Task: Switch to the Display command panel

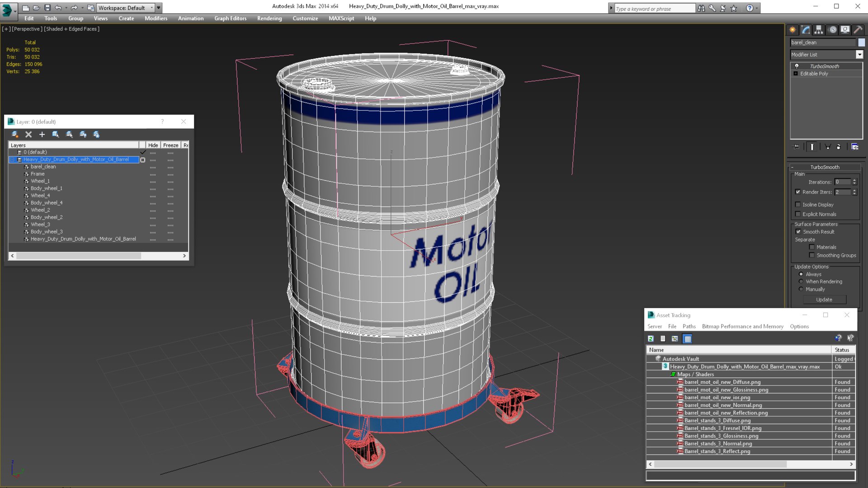Action: [x=845, y=30]
